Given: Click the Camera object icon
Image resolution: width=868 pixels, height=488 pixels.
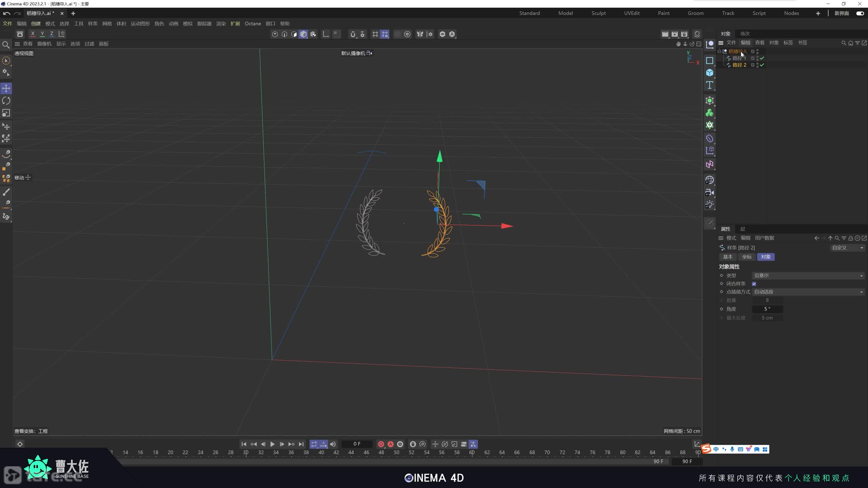Looking at the screenshot, I should coord(709,192).
